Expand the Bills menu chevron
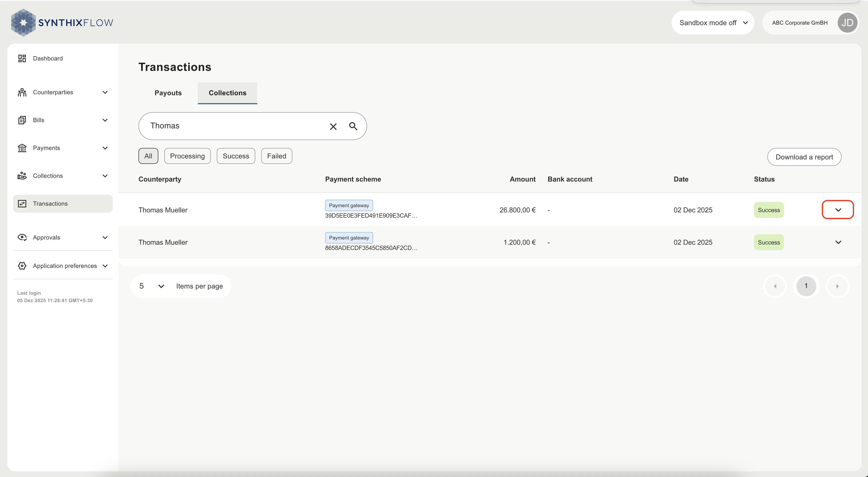868x477 pixels. click(x=105, y=120)
